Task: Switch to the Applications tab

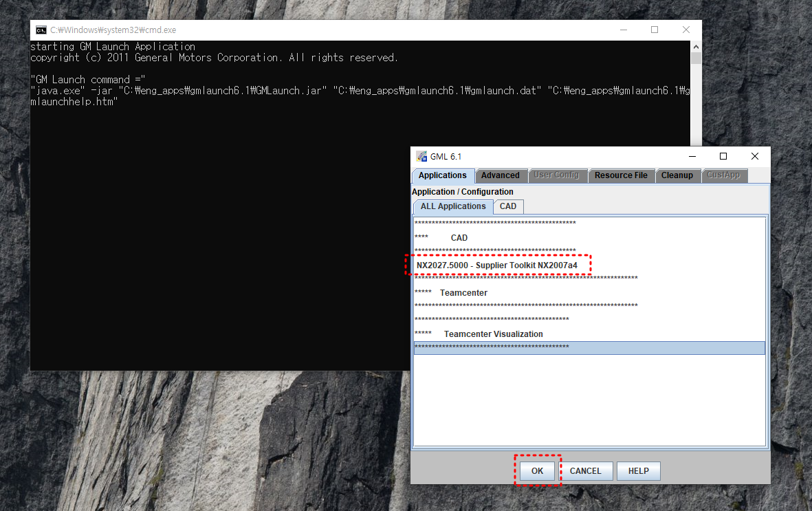Action: coord(443,175)
